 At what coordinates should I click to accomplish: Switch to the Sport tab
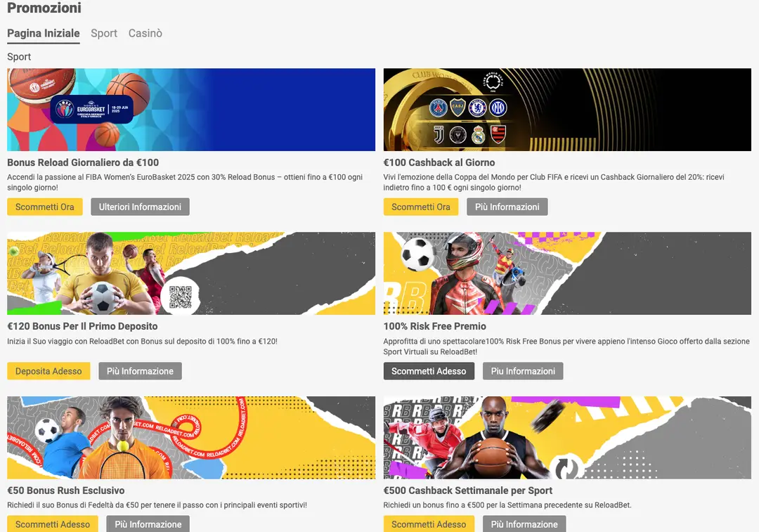[x=104, y=33]
